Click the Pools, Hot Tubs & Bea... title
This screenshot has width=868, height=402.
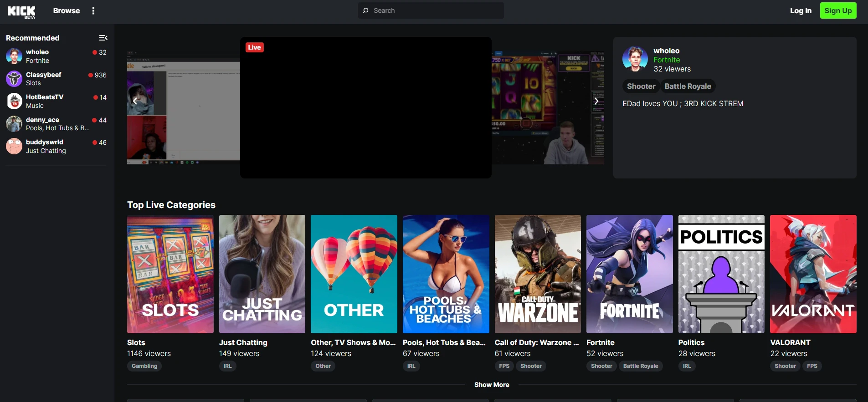[x=444, y=342]
